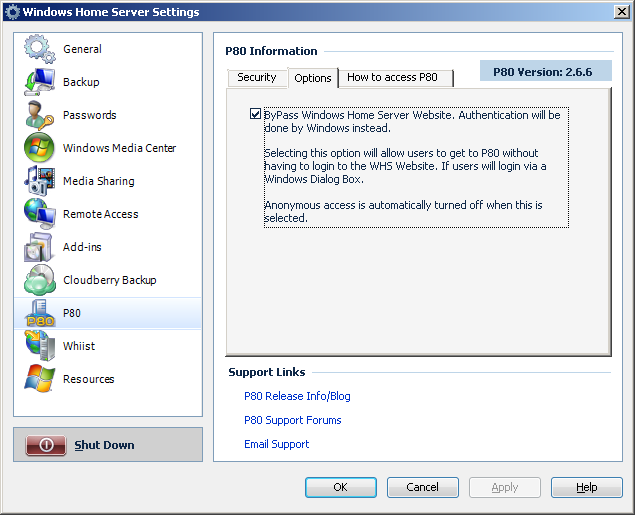The width and height of the screenshot is (635, 515).
Task: Close the Windows Home Server Settings window
Action: 622,11
